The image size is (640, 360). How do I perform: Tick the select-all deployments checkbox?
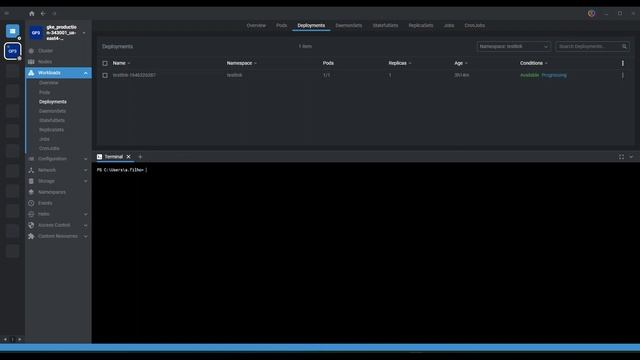tap(105, 63)
